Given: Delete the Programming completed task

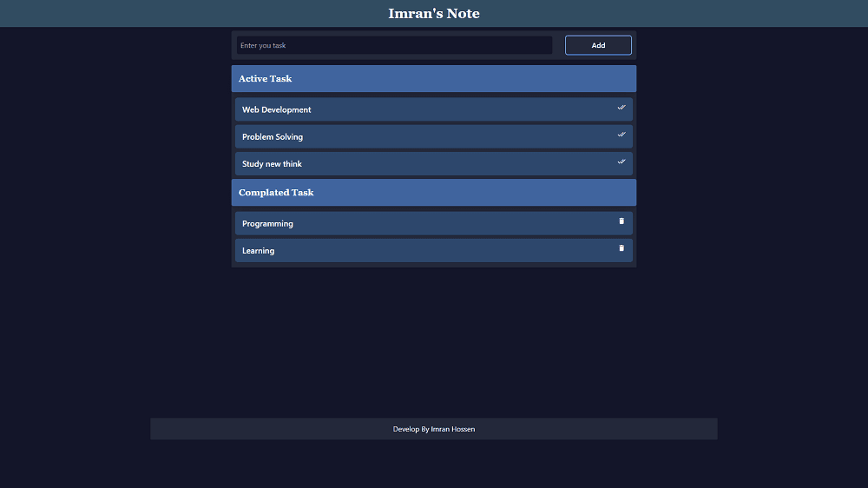Looking at the screenshot, I should point(621,221).
